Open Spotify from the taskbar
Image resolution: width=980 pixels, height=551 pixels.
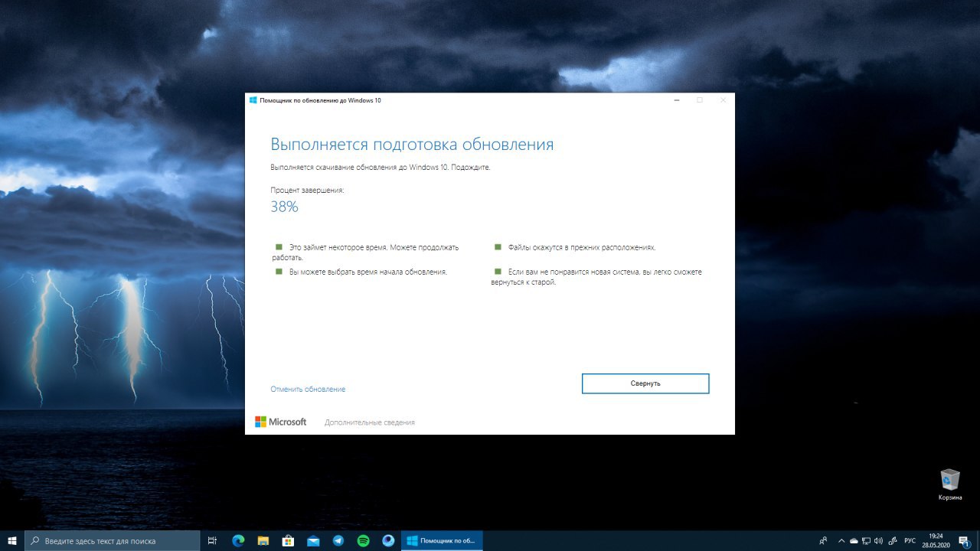(364, 540)
